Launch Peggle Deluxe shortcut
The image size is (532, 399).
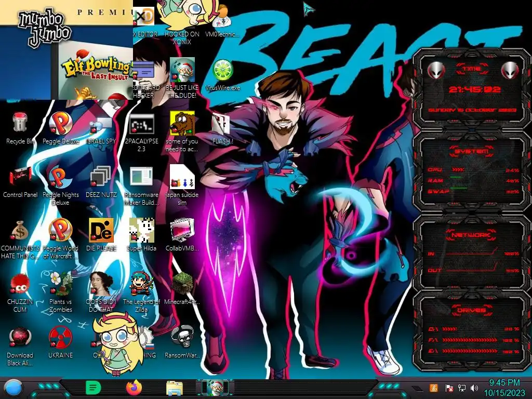click(x=60, y=128)
